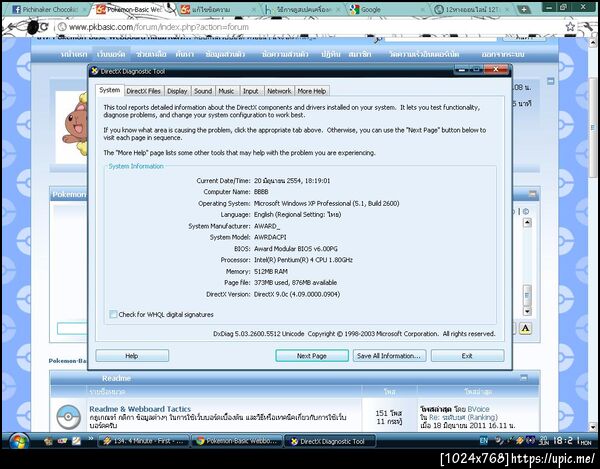
Task: Click the Google favicon on browser tab
Action: coord(355,10)
